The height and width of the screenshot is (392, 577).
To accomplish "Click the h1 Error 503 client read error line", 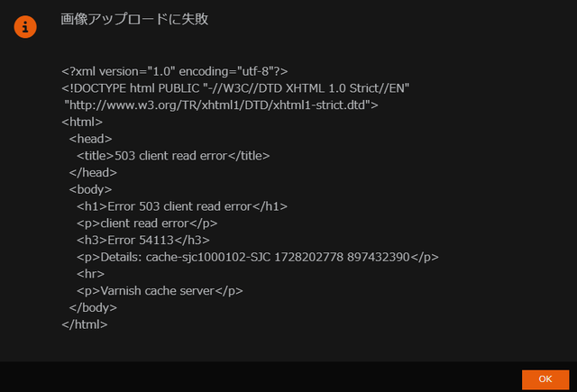I will 182,206.
